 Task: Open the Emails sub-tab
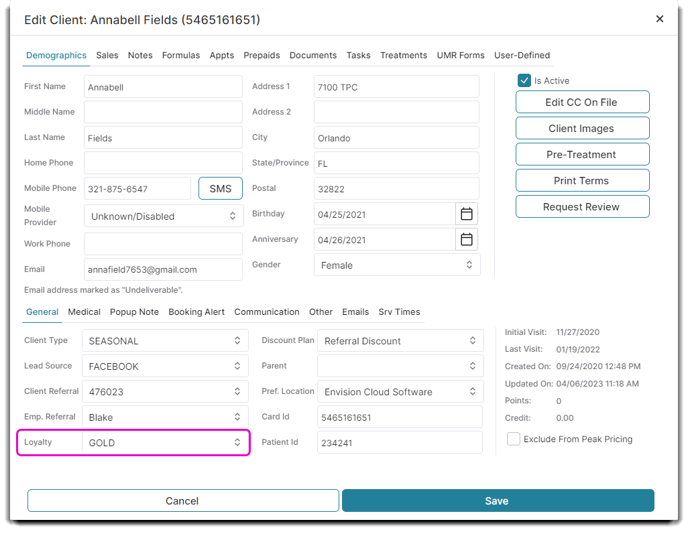point(355,312)
